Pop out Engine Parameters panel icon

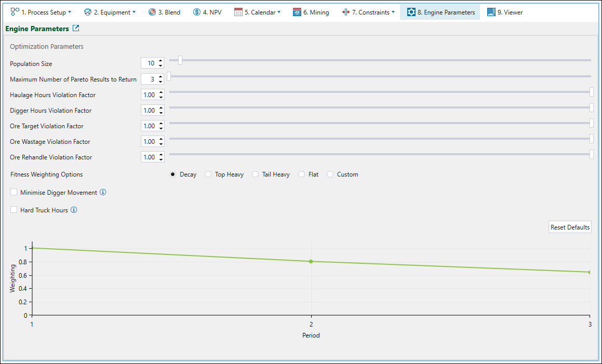76,28
